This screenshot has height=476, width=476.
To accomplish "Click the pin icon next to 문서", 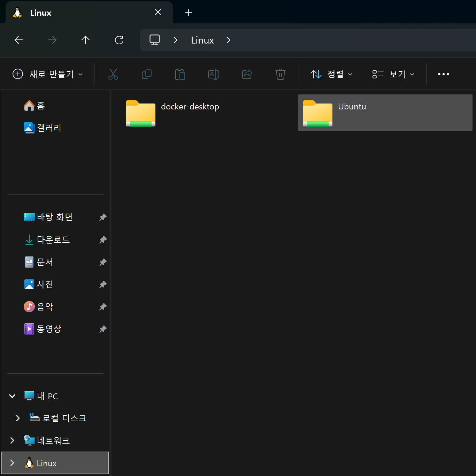I will coord(103,262).
